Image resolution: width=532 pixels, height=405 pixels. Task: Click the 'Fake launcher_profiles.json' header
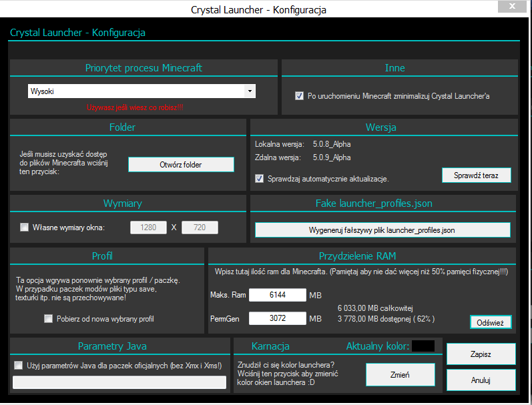point(374,204)
